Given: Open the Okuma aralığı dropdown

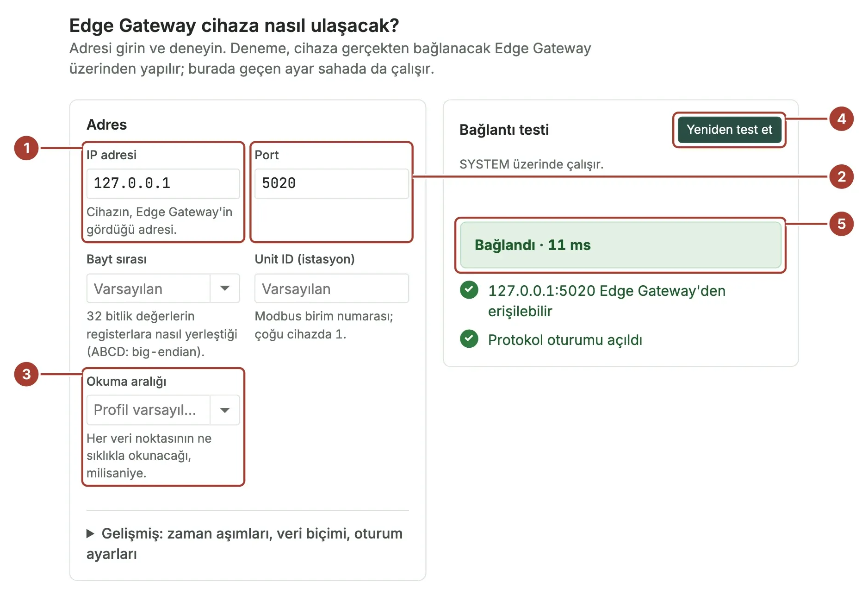Looking at the screenshot, I should click(x=163, y=410).
